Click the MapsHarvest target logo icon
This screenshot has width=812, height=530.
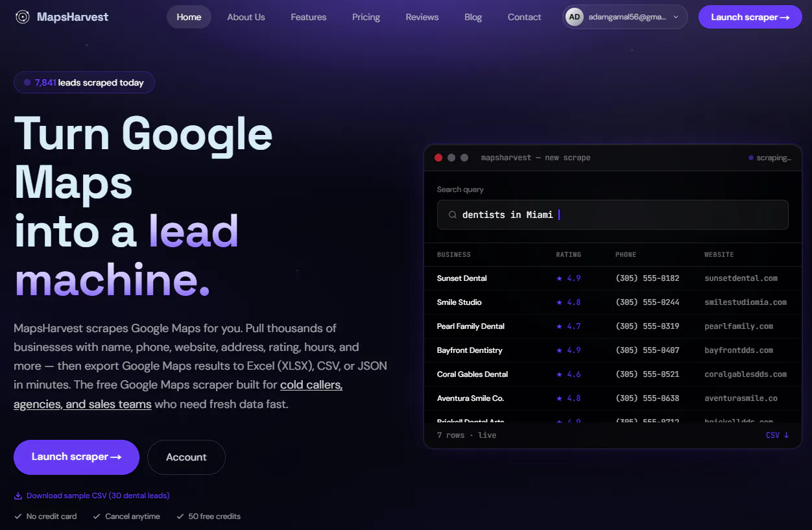click(x=22, y=17)
